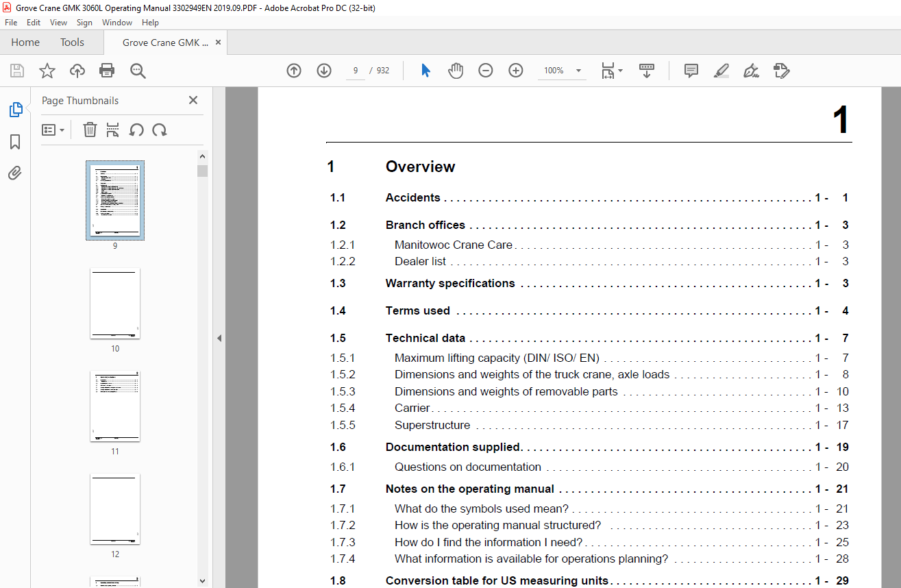Open the Edit menu
901x588 pixels.
(x=33, y=23)
